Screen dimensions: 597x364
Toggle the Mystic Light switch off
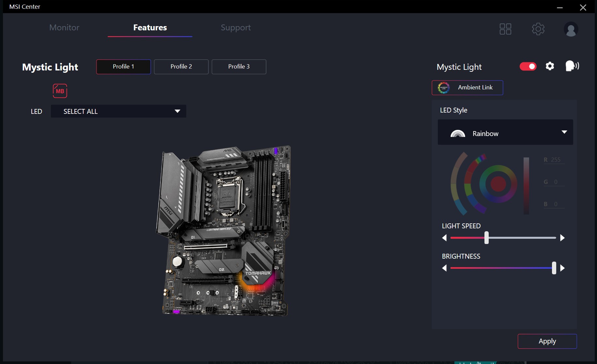(528, 67)
